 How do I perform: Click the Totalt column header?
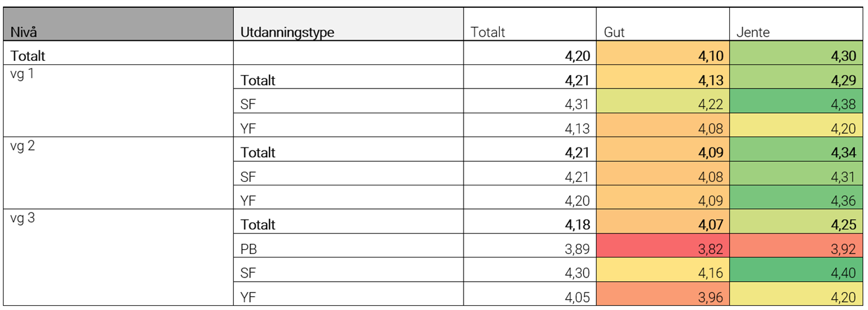point(530,24)
